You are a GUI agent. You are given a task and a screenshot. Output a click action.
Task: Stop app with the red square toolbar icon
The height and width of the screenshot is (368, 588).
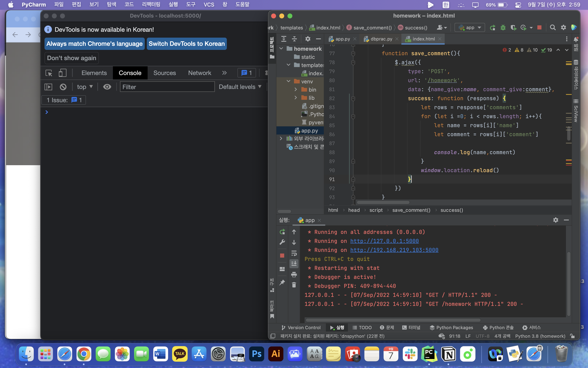click(539, 28)
